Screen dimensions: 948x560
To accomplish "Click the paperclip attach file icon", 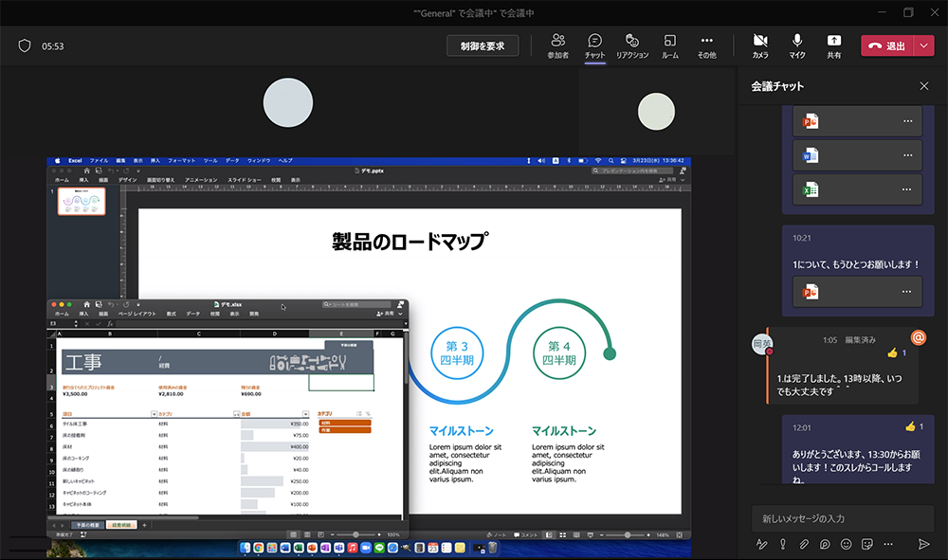I will (x=804, y=544).
